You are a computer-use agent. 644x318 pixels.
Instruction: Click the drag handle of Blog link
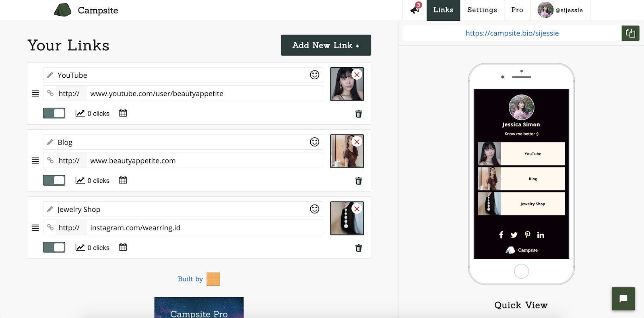pos(35,161)
